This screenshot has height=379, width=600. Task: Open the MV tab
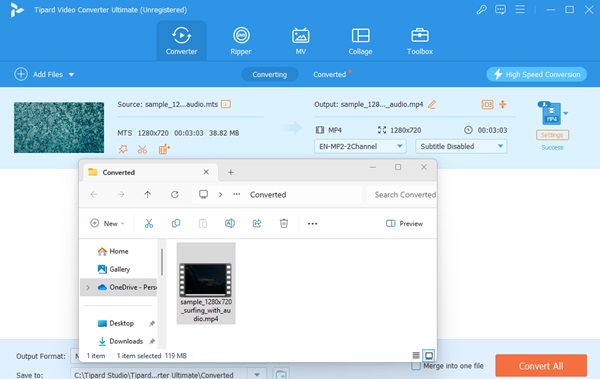tap(301, 41)
